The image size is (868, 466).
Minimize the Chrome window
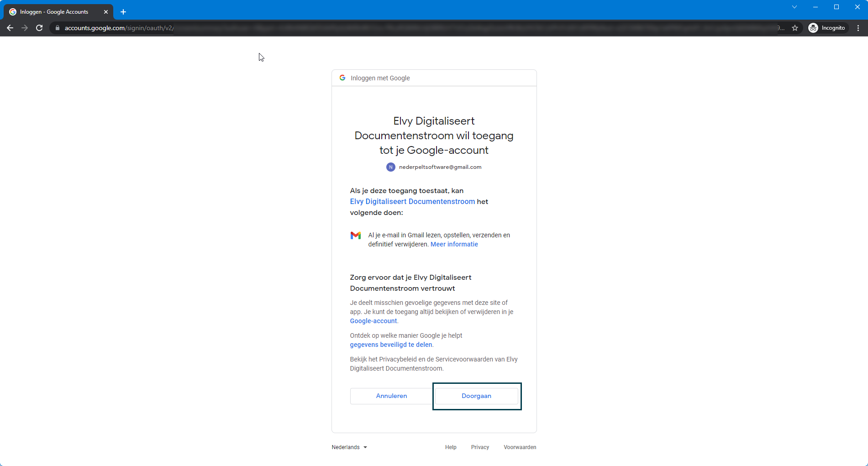815,7
